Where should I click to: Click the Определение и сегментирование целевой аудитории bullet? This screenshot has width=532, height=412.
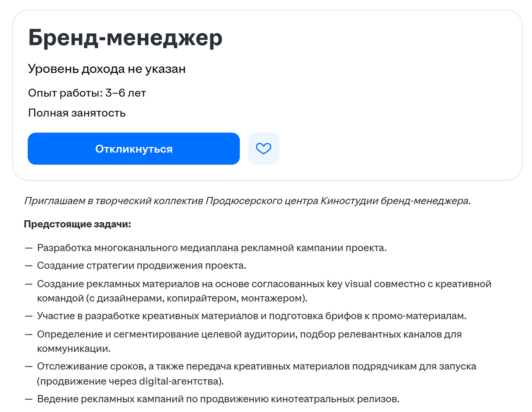[x=249, y=341]
